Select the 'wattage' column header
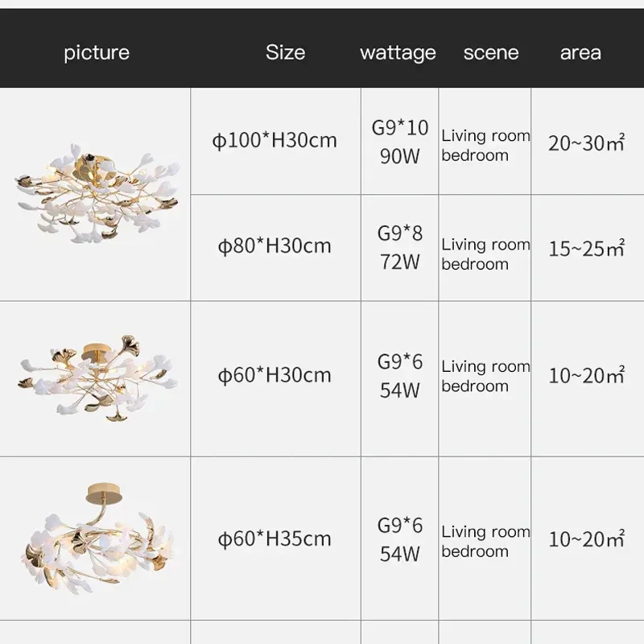Viewport: 644px width, 644px height. point(398,53)
